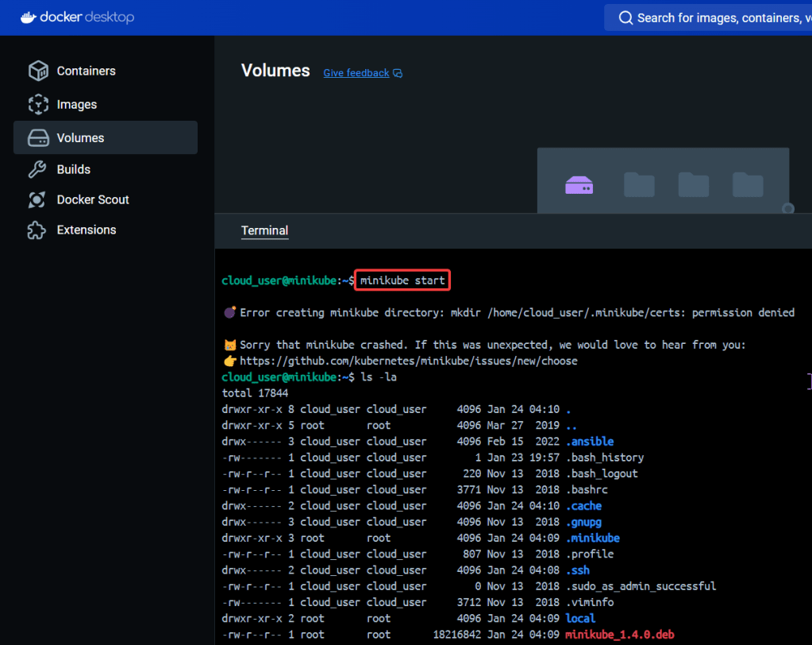This screenshot has height=645, width=812.
Task: Select the Docker Scout label in the sidebar
Action: (x=93, y=200)
